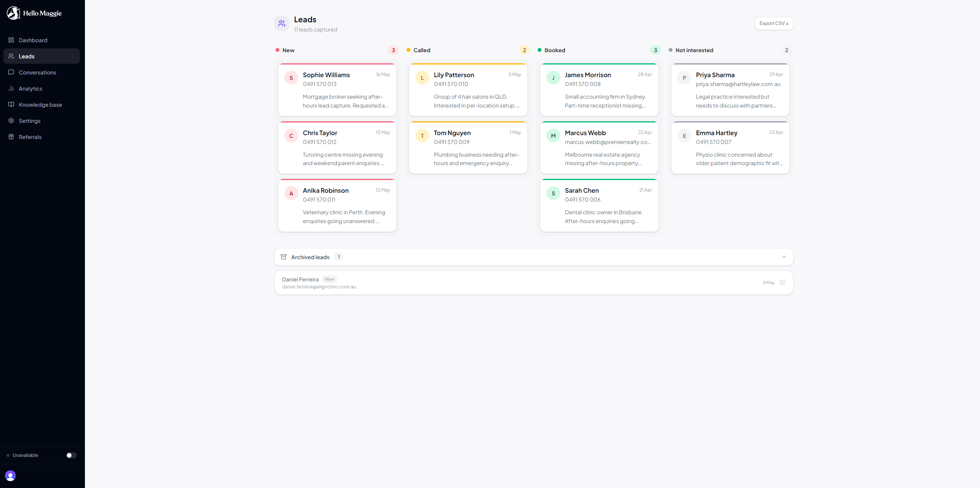
Task: Click Anika Robinson's veterinary clinic description
Action: pos(344,217)
